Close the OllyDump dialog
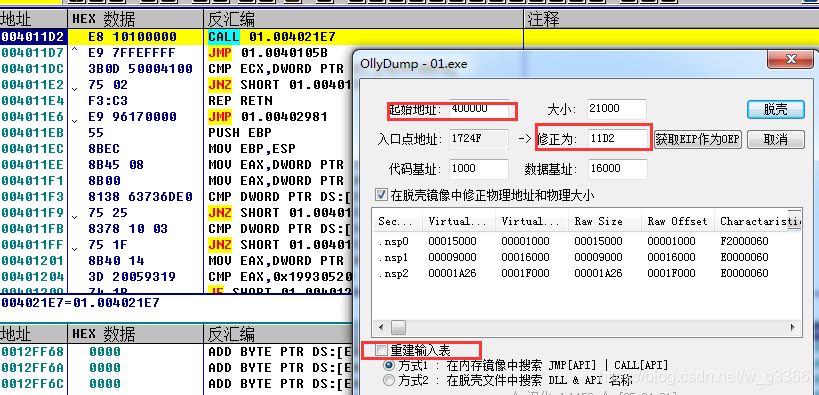This screenshot has height=395, width=819. coord(791,59)
